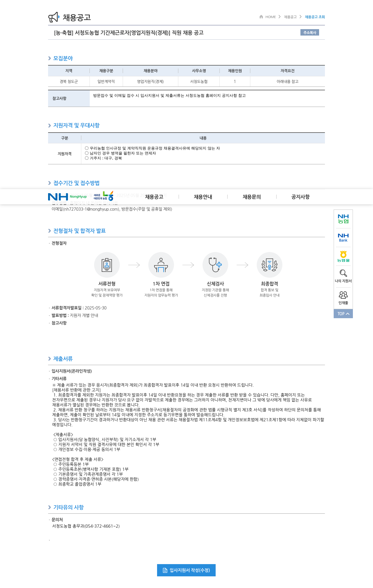Jump to top with TOP button
The width and height of the screenshot is (373, 588).
(x=343, y=314)
